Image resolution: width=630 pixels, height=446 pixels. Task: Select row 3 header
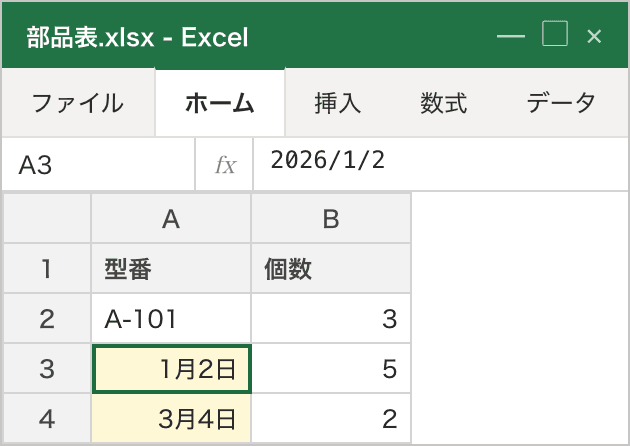tap(47, 368)
